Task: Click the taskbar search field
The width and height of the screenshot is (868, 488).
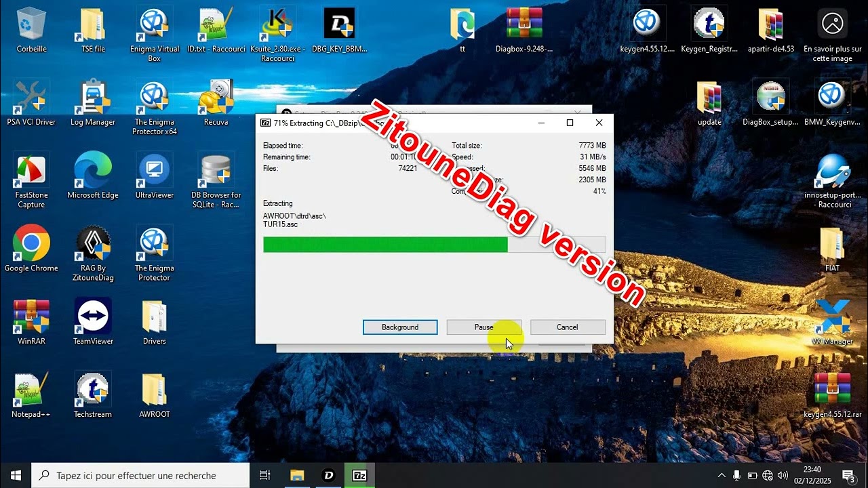Action: 141,475
